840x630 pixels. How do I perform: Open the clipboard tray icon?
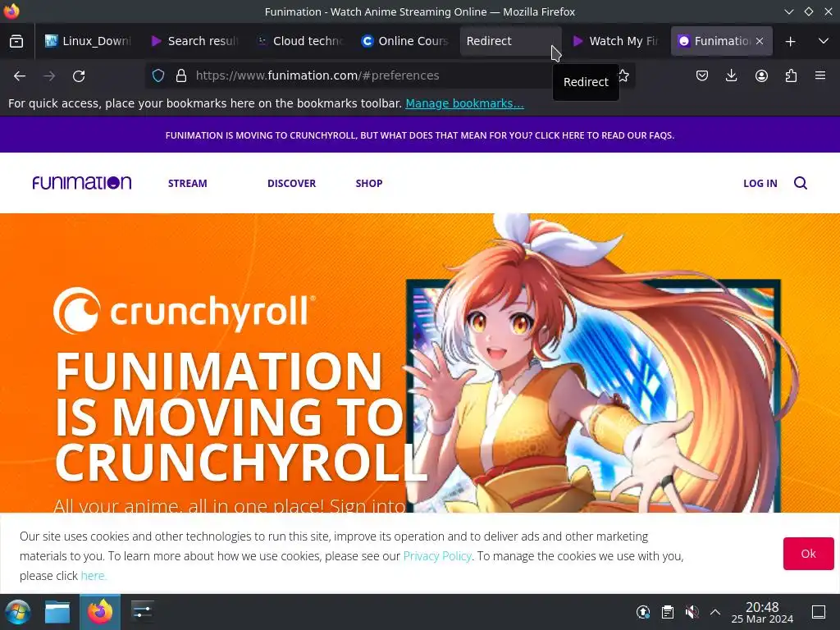[668, 612]
